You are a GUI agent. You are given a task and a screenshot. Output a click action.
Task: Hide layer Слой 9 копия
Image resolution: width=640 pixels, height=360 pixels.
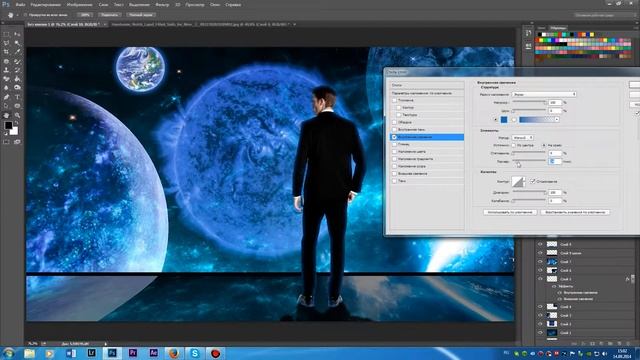click(540, 253)
